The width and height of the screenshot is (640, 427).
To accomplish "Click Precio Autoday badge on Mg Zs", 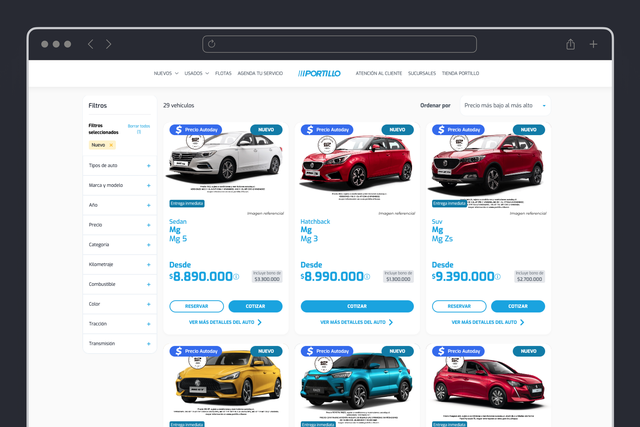I will tap(458, 130).
